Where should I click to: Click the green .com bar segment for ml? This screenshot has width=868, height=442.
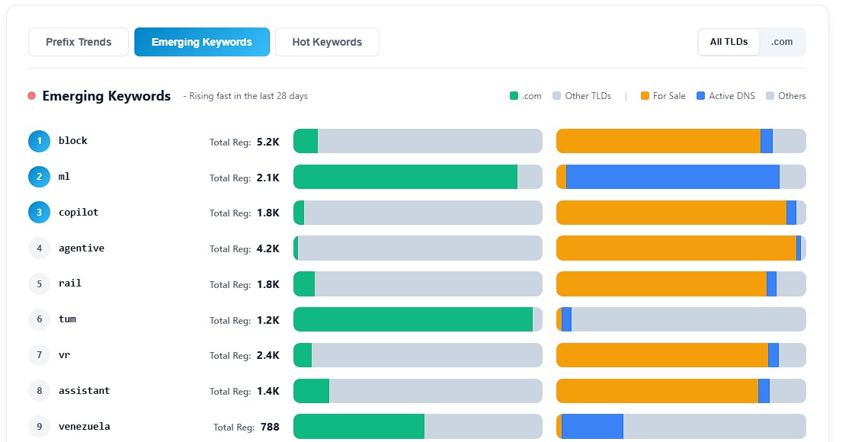point(405,177)
